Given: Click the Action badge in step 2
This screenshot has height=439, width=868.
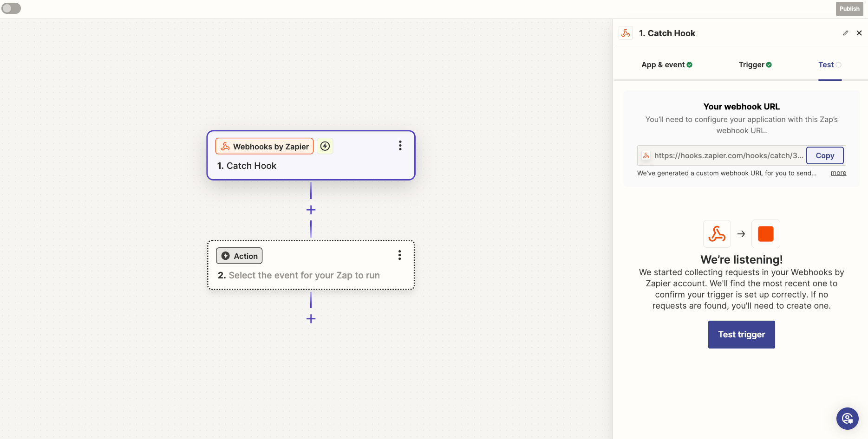Looking at the screenshot, I should tap(239, 256).
